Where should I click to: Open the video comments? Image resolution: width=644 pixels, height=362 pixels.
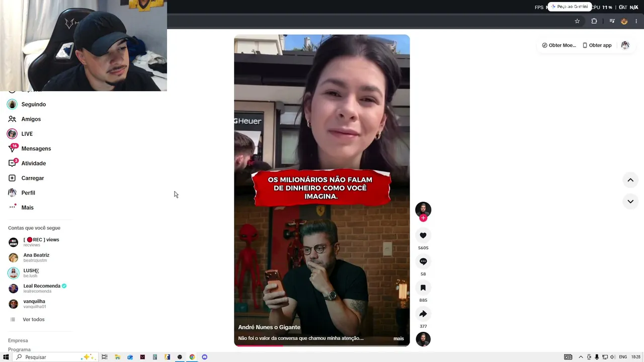pos(423,261)
